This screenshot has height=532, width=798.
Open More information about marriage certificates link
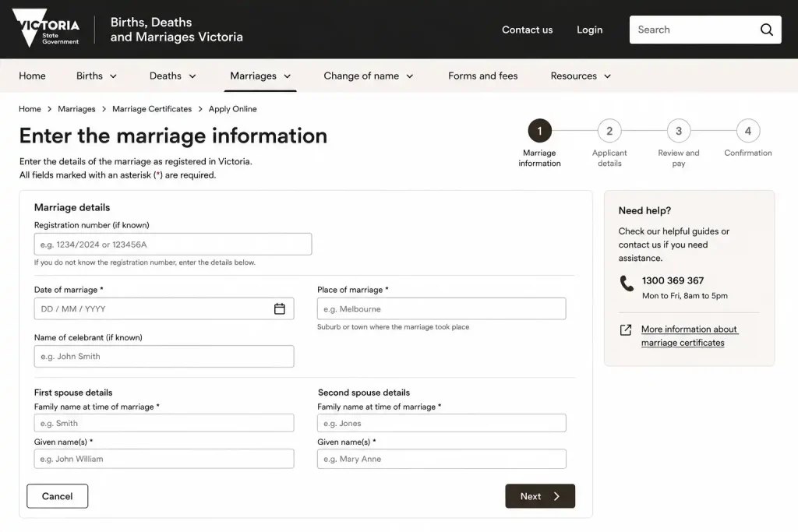(x=689, y=336)
